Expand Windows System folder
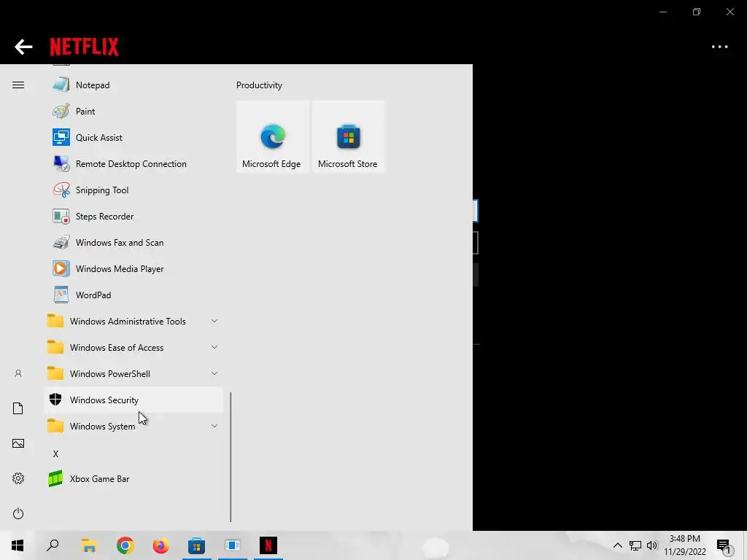Viewport: 747px width, 560px height. pos(133,426)
